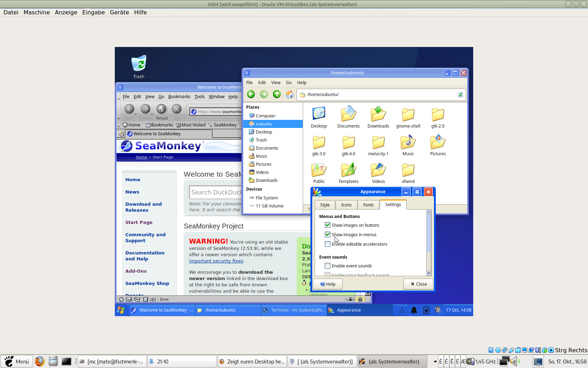The height and width of the screenshot is (368, 588).
Task: Uncheck Show images in menus
Action: pos(328,234)
